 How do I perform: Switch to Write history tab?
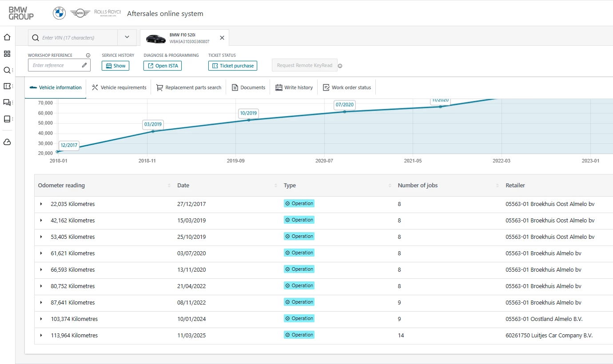[x=294, y=87]
